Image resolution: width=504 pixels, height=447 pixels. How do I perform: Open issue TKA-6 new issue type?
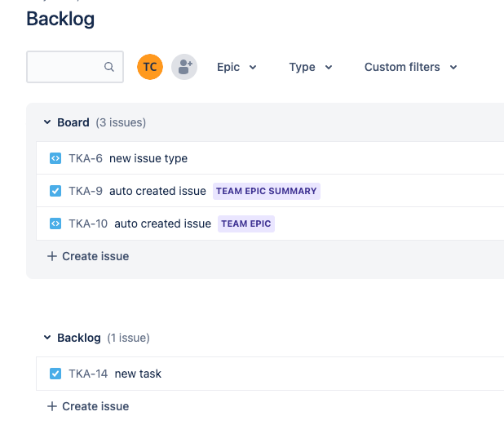(x=148, y=158)
